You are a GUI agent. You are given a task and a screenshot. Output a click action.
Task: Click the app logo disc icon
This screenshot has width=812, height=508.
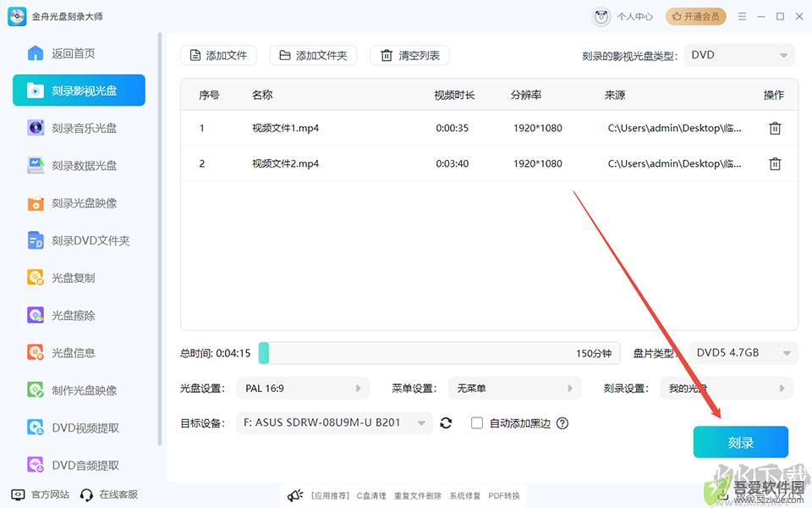tap(17, 17)
